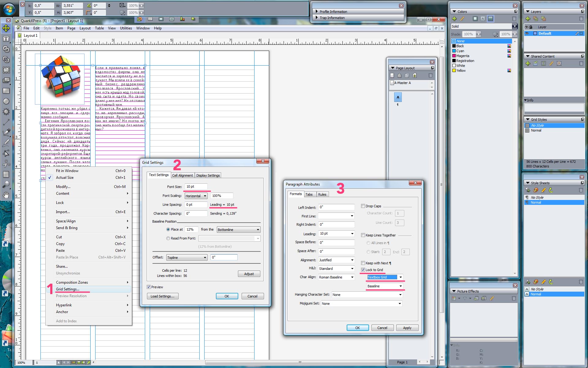Select the Bezier Pen tool
This screenshot has width=588, height=368.
(6, 132)
